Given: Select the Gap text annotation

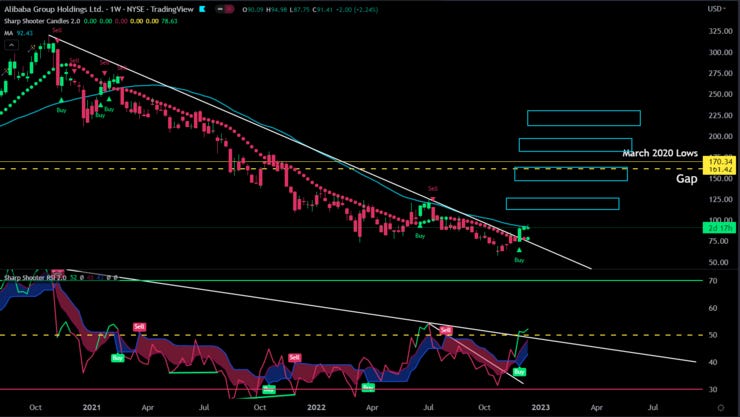Looking at the screenshot, I should (687, 179).
